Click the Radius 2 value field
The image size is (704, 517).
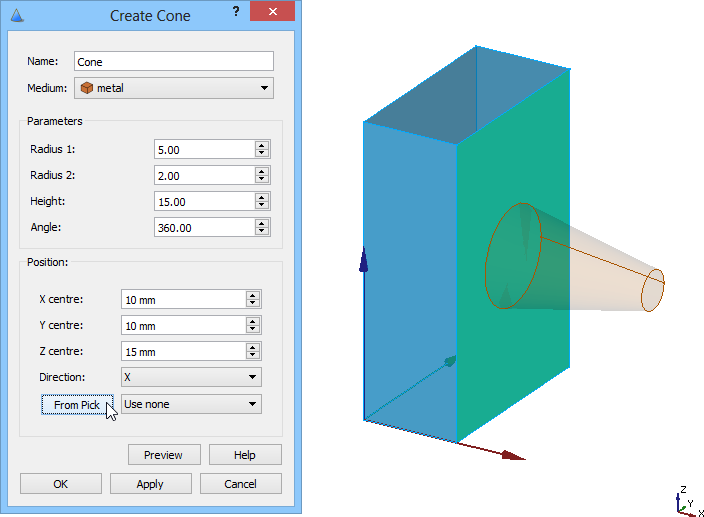(x=205, y=175)
